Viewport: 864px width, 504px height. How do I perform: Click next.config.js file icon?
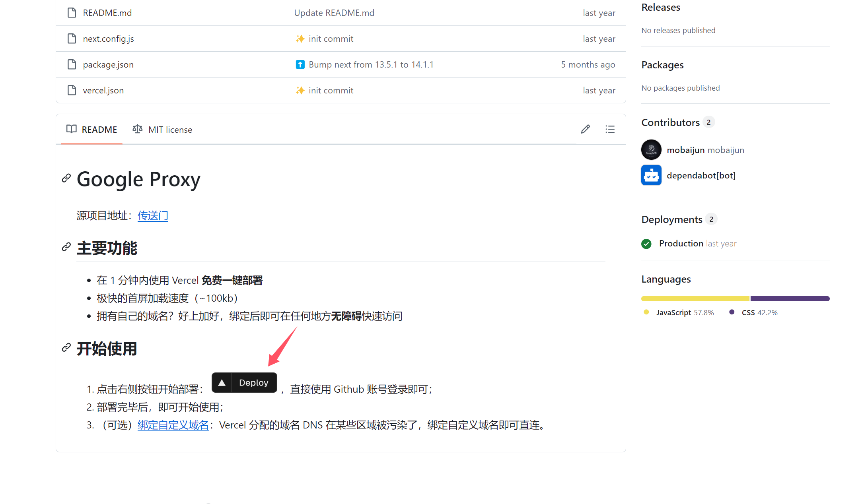[72, 39]
